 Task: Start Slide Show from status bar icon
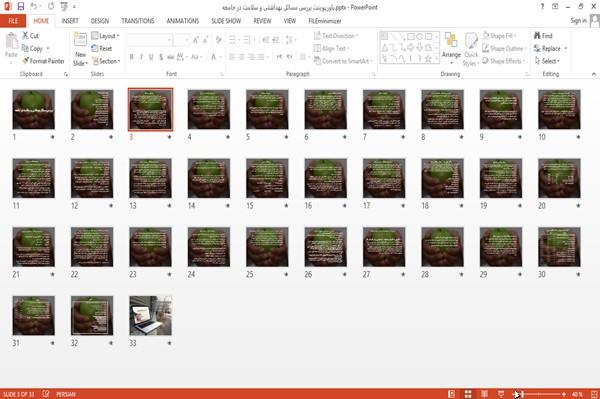pos(501,394)
